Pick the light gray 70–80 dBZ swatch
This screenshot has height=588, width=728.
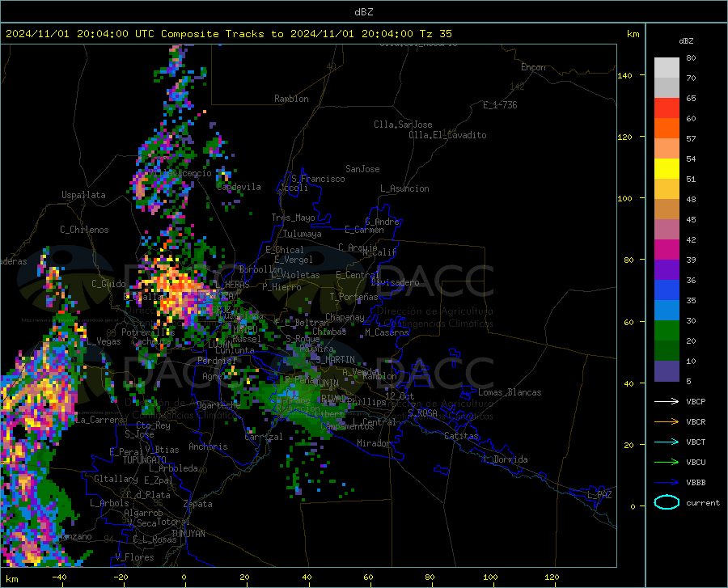click(x=667, y=68)
